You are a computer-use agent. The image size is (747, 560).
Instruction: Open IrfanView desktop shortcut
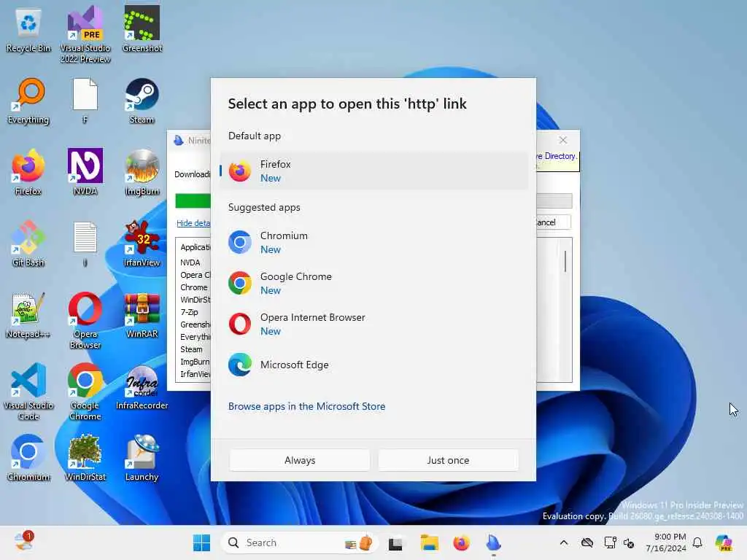[142, 244]
